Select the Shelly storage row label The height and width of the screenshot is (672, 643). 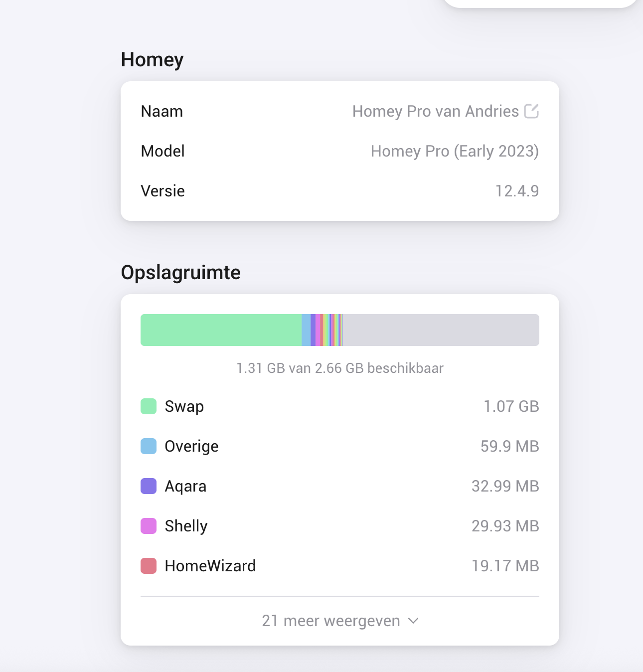186,526
